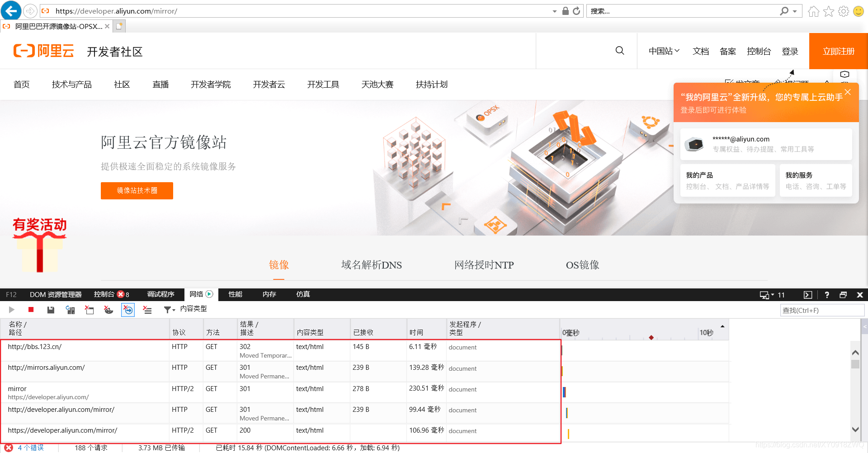Open 天池大赛 navigation item
Screen dimensions: 868x453
tap(377, 85)
